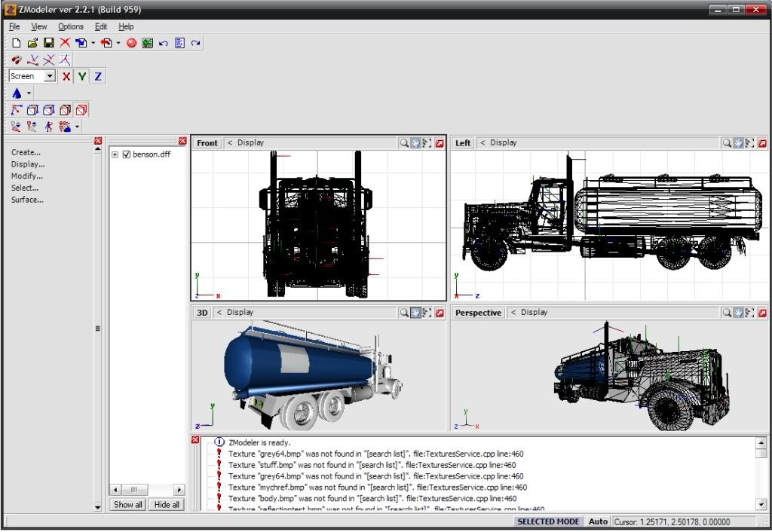Viewport: 772px width, 532px height.
Task: Click the Auto status bar indicator
Action: tap(598, 521)
